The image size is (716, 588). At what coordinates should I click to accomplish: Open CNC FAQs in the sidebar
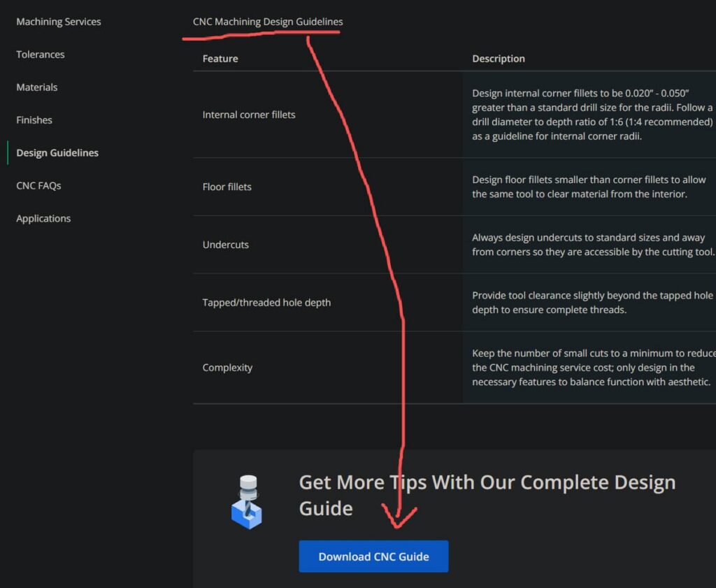pos(38,186)
